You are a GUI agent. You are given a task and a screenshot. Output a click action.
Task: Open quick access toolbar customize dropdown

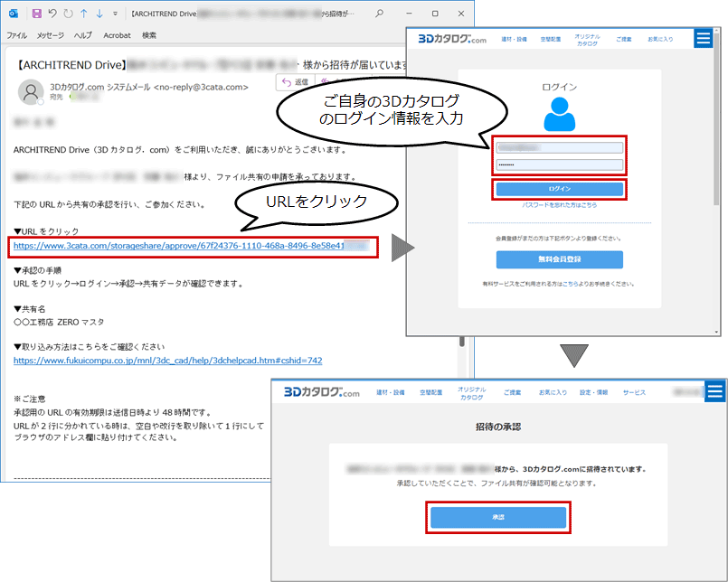tap(115, 14)
